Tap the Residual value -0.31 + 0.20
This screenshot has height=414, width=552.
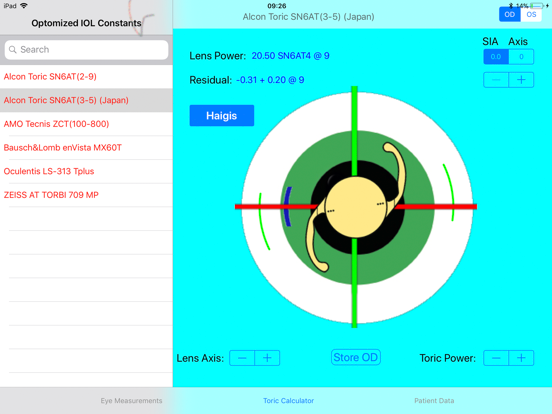270,80
